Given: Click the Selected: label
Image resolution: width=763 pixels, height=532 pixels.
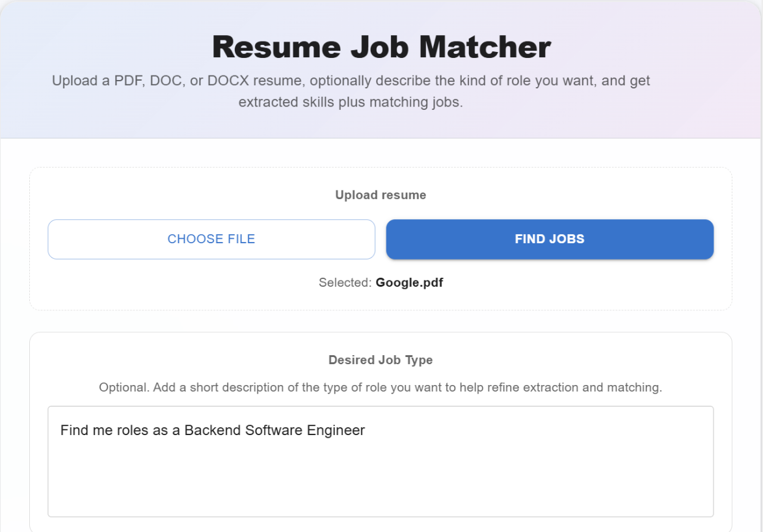Looking at the screenshot, I should click(x=345, y=282).
